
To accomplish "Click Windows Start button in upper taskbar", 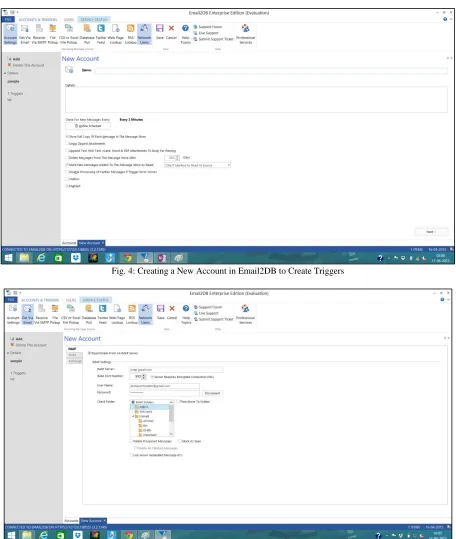I will (x=8, y=257).
